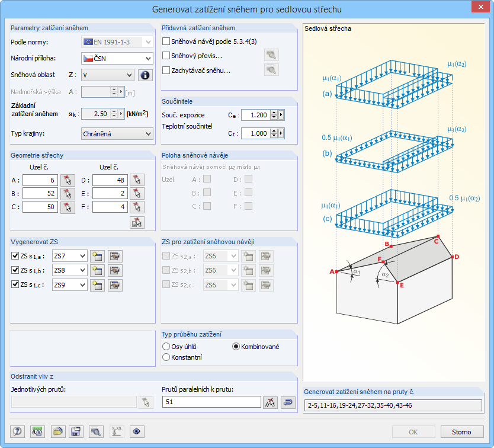
Task: Create new load case for ZS s1,a
Action: (97, 257)
